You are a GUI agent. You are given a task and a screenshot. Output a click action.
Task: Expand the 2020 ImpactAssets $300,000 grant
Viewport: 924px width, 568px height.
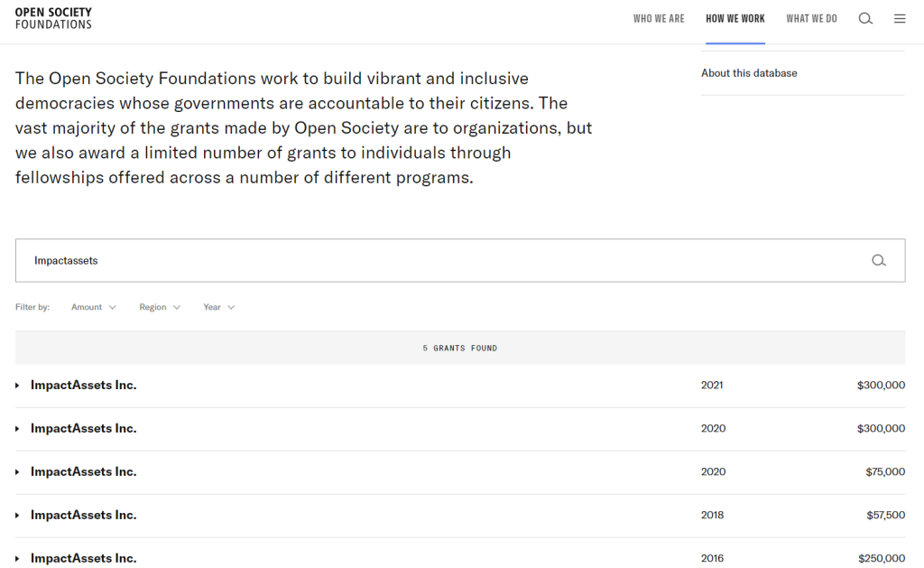pyautogui.click(x=17, y=429)
